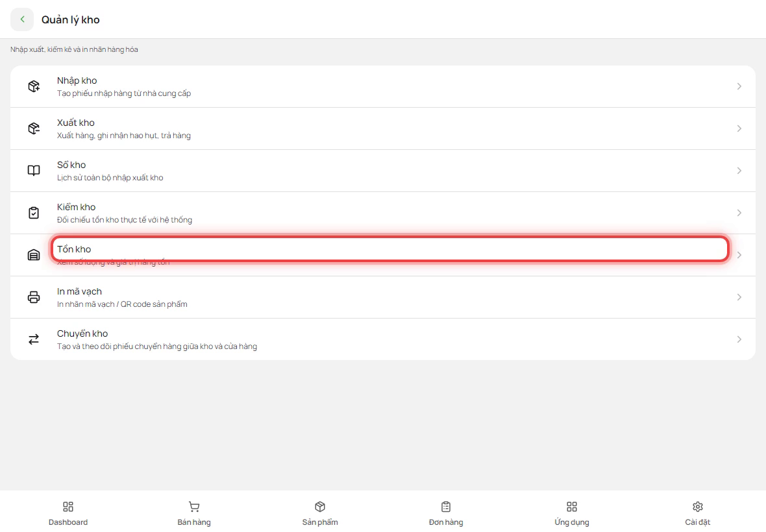766x532 pixels.
Task: Open Kiểm kho using right chevron
Action: (739, 213)
